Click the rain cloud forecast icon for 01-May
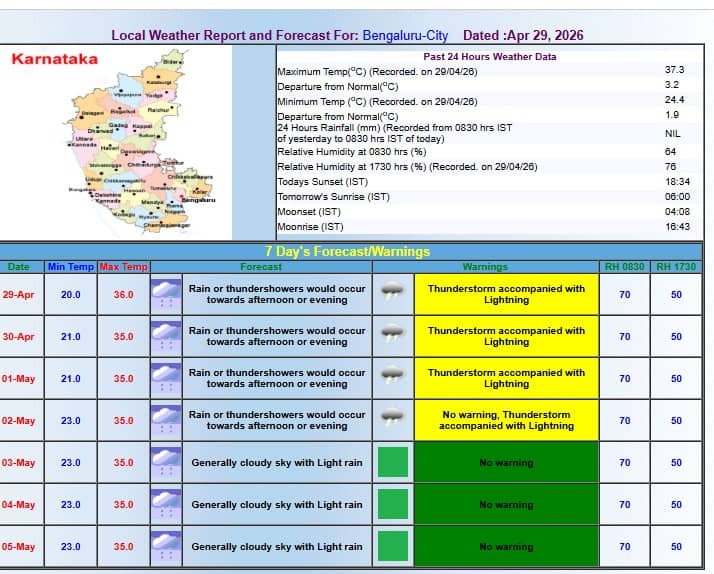 tap(165, 378)
